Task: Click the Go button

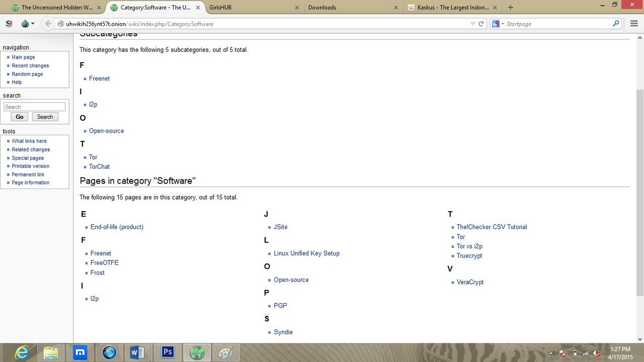Action: pos(20,117)
